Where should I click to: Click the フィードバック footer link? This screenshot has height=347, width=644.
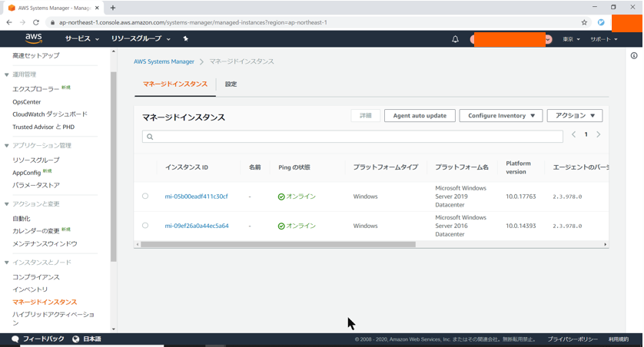(x=44, y=339)
